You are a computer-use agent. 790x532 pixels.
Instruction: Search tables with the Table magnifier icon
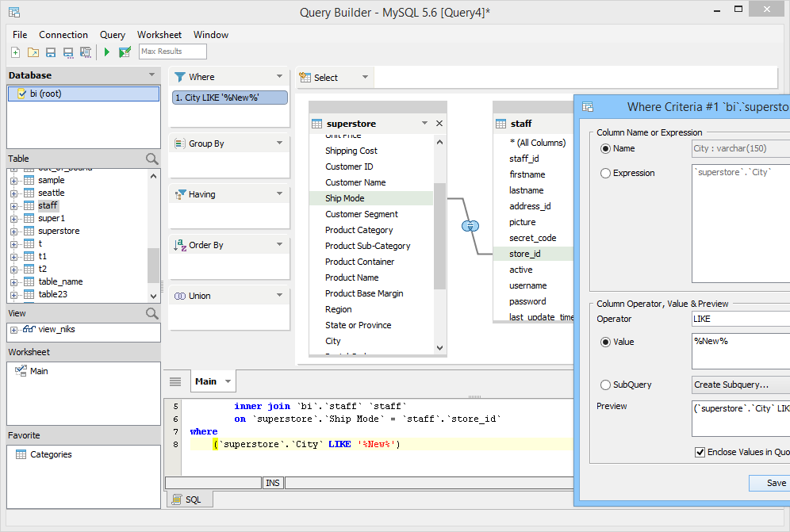[151, 159]
